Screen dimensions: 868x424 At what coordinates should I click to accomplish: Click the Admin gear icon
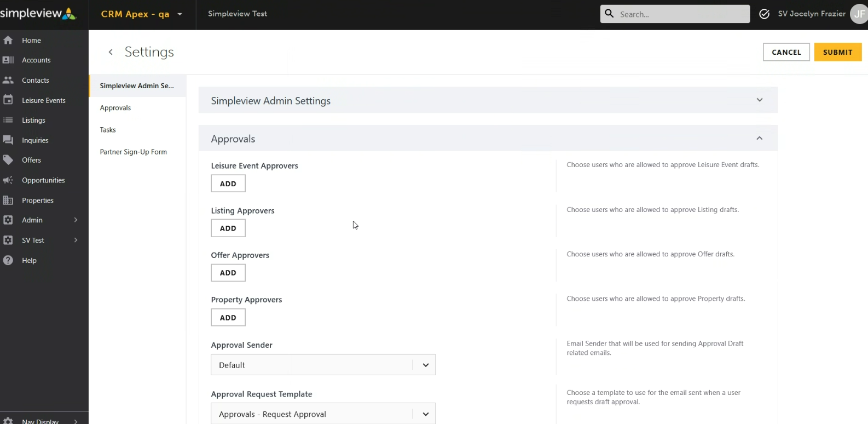pyautogui.click(x=8, y=220)
